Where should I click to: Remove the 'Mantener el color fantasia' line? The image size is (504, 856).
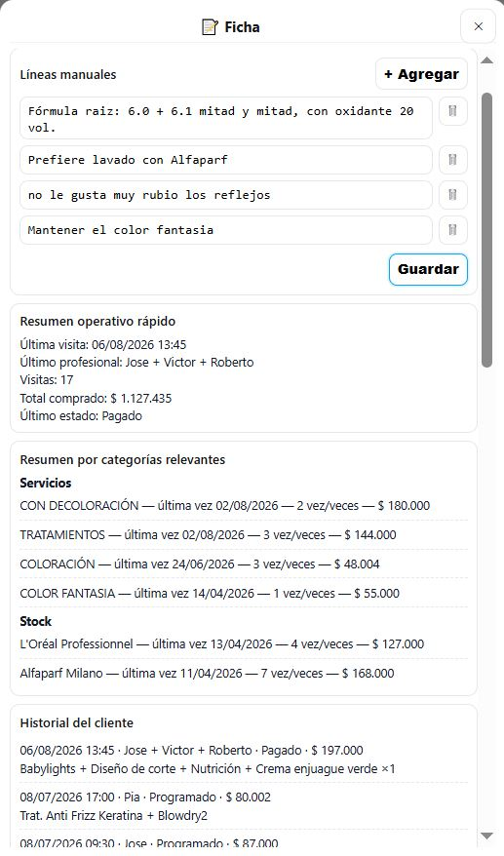click(452, 230)
